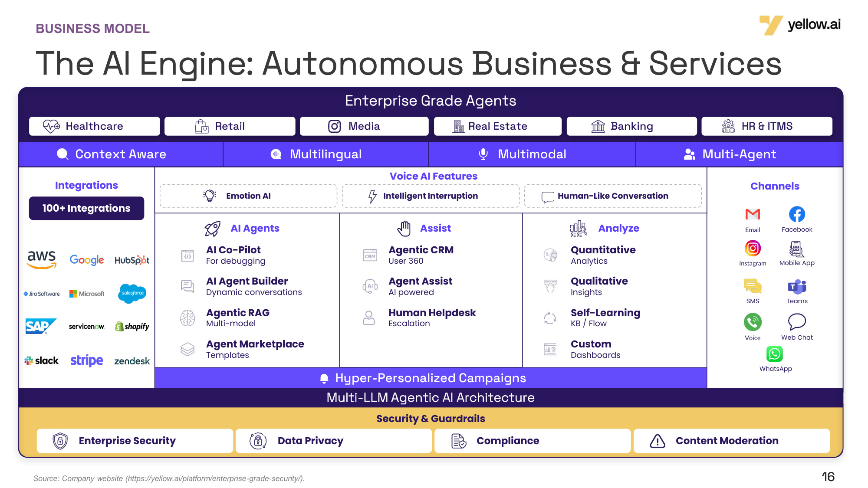Click the SMS channel icon
This screenshot has height=488, width=868.
click(753, 286)
